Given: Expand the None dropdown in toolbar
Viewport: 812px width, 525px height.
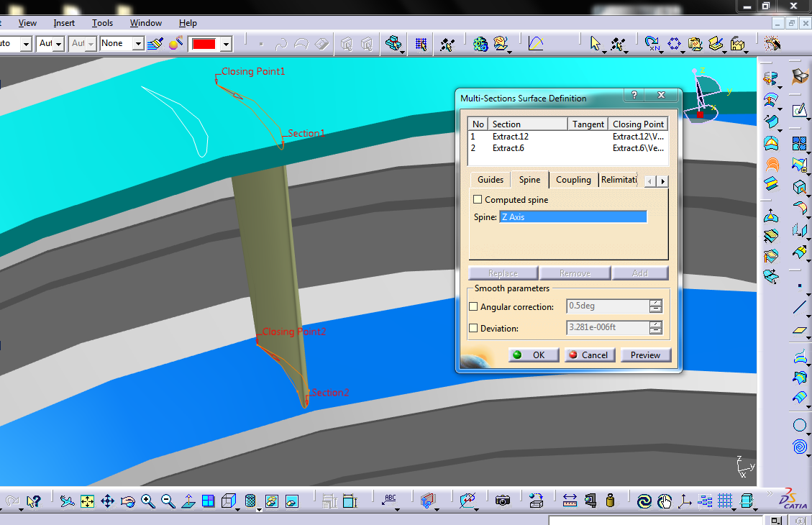Looking at the screenshot, I should pyautogui.click(x=138, y=45).
